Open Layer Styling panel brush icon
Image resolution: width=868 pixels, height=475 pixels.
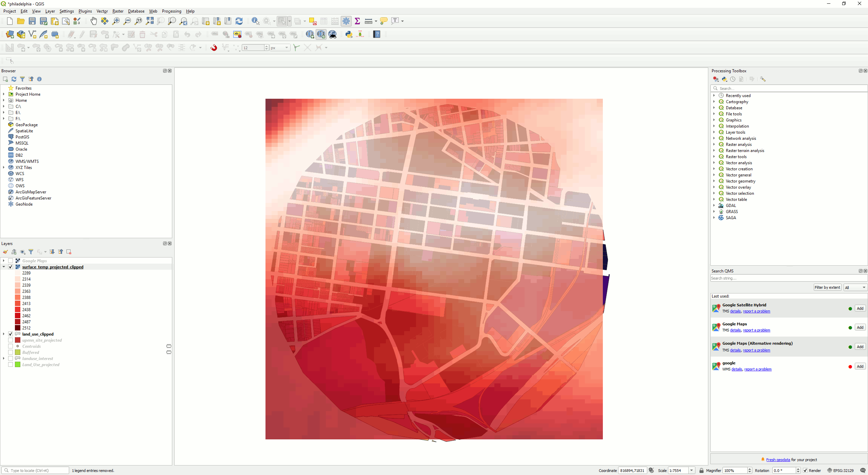(5, 252)
